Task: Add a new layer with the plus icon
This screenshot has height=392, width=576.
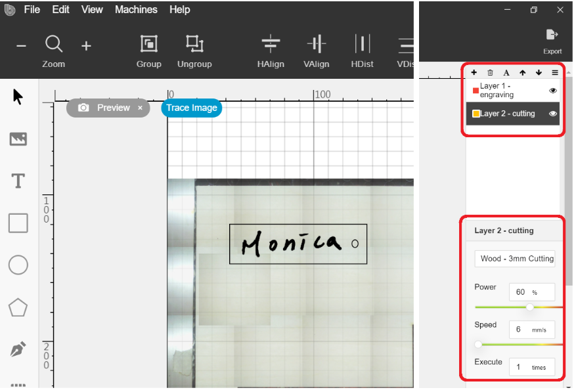Action: pyautogui.click(x=474, y=72)
